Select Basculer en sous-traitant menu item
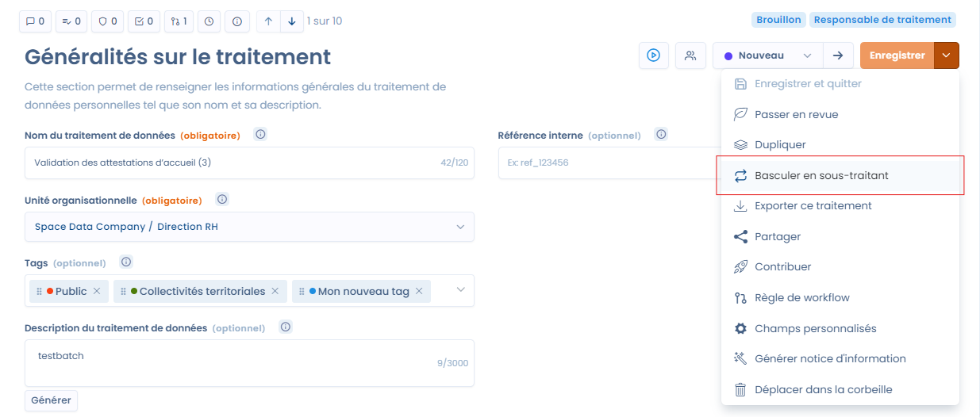Viewport: 980px width, 417px height. coord(821,175)
